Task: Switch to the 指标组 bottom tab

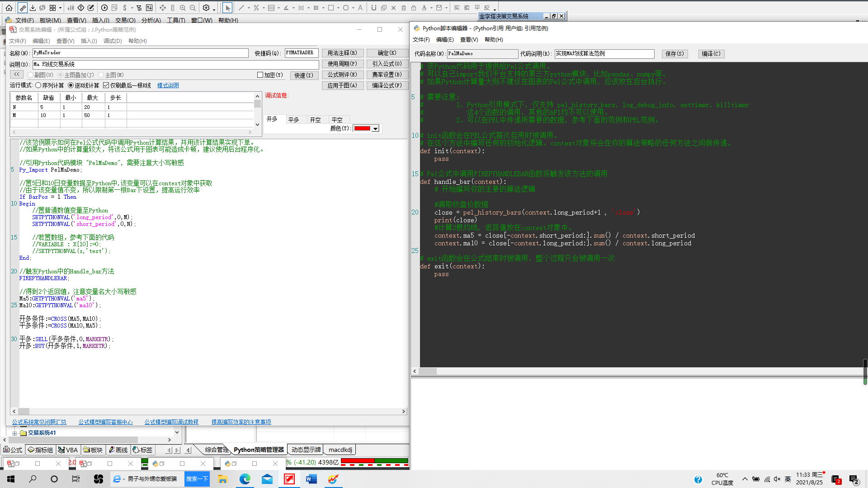Action: point(40,450)
